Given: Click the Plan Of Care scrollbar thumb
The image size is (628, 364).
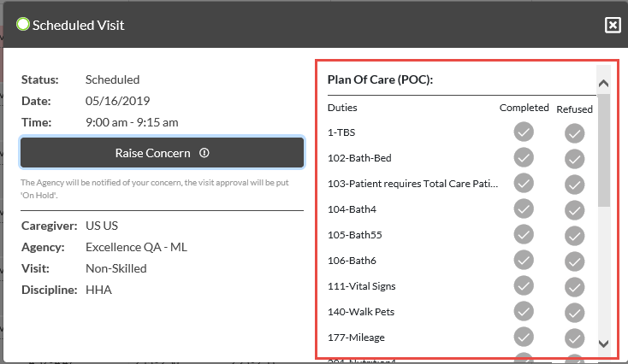Looking at the screenshot, I should pyautogui.click(x=603, y=150).
